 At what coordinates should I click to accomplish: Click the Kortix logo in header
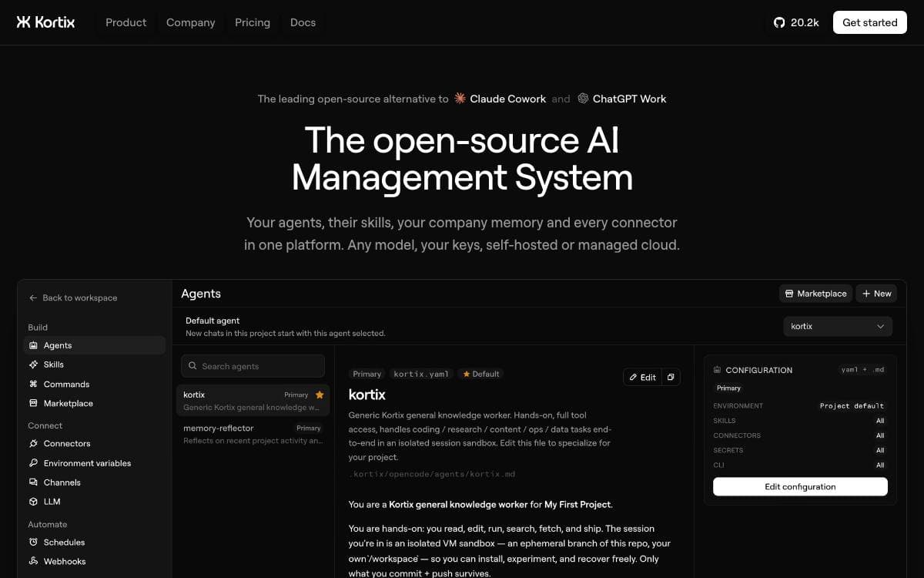(x=45, y=22)
